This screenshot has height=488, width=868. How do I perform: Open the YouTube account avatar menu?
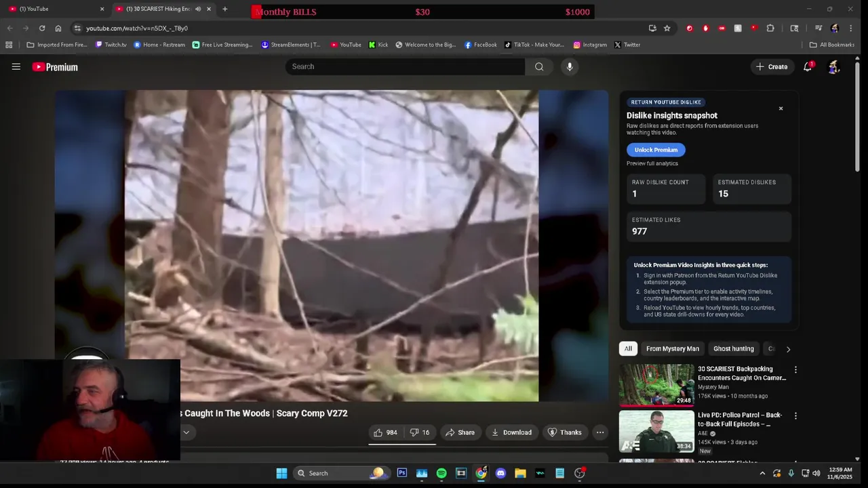pos(834,66)
